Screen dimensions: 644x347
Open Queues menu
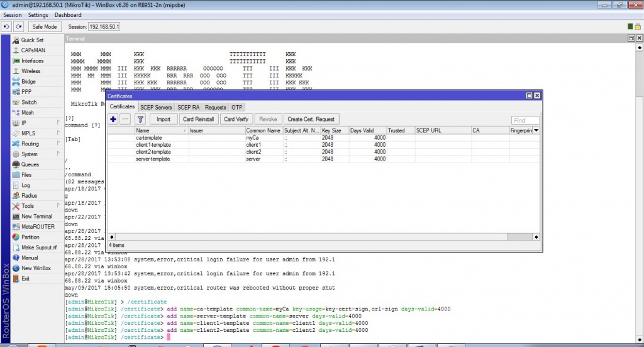coord(30,164)
